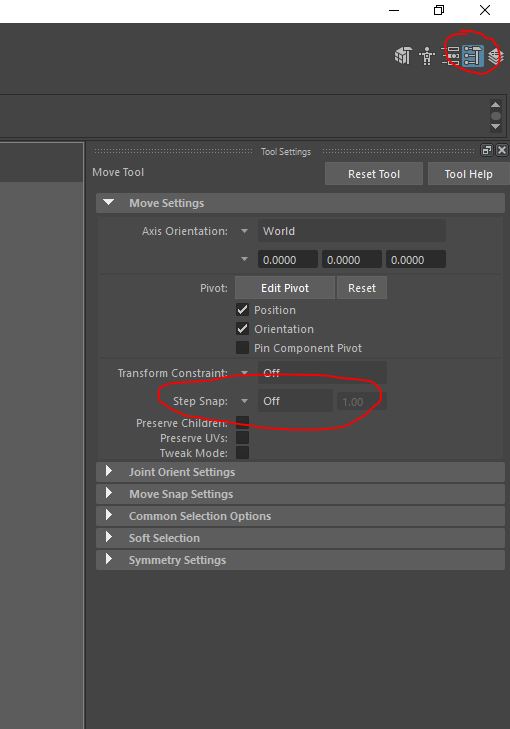This screenshot has height=729, width=510.
Task: Reset the pivot
Action: coord(362,288)
